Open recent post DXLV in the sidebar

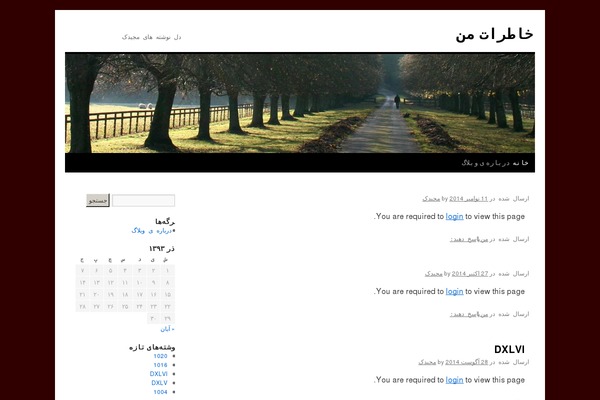160,383
